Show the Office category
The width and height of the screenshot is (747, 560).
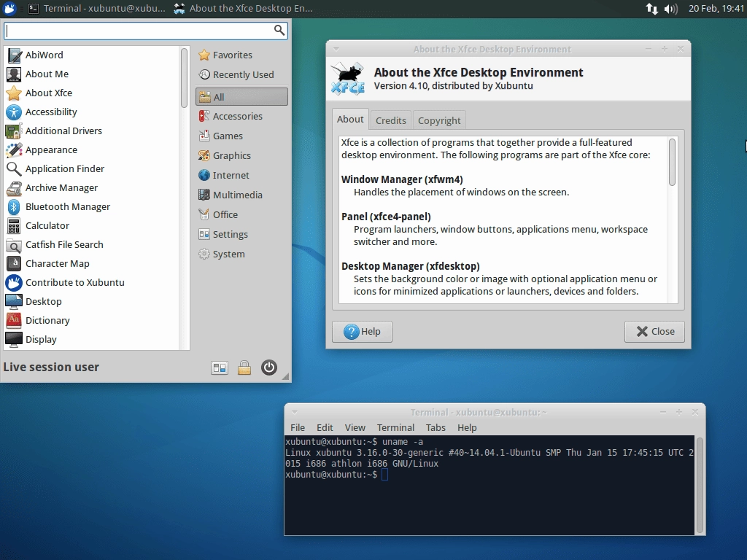point(241,215)
